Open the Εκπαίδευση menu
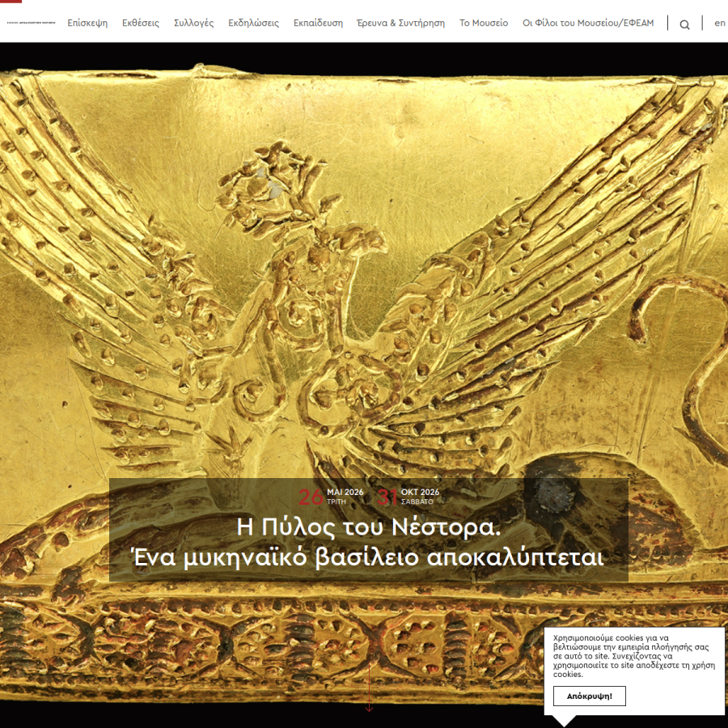The image size is (728, 728). [318, 23]
